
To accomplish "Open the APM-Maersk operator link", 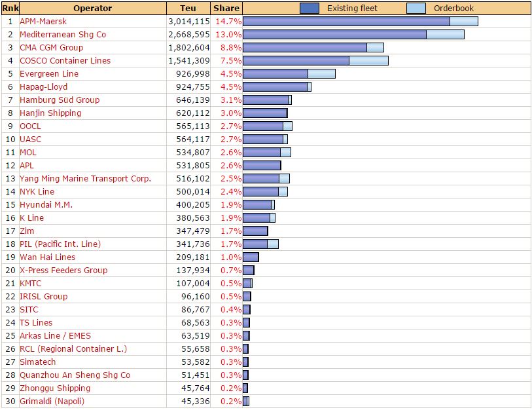I will pos(43,22).
